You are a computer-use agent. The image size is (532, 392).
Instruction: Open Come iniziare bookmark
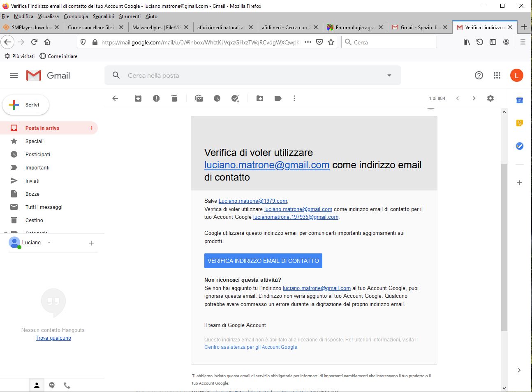click(x=58, y=56)
